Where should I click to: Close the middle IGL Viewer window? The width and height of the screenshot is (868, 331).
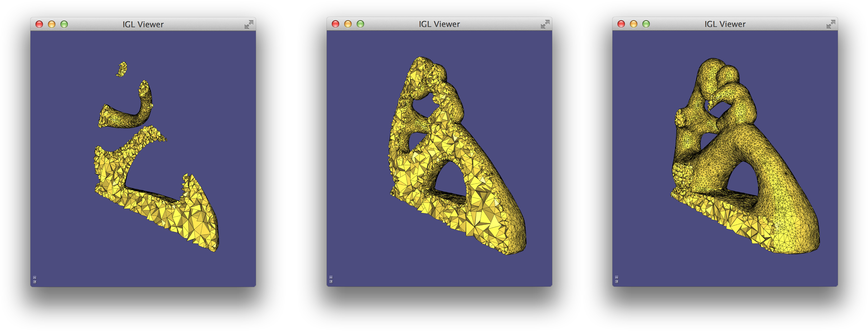tap(335, 24)
